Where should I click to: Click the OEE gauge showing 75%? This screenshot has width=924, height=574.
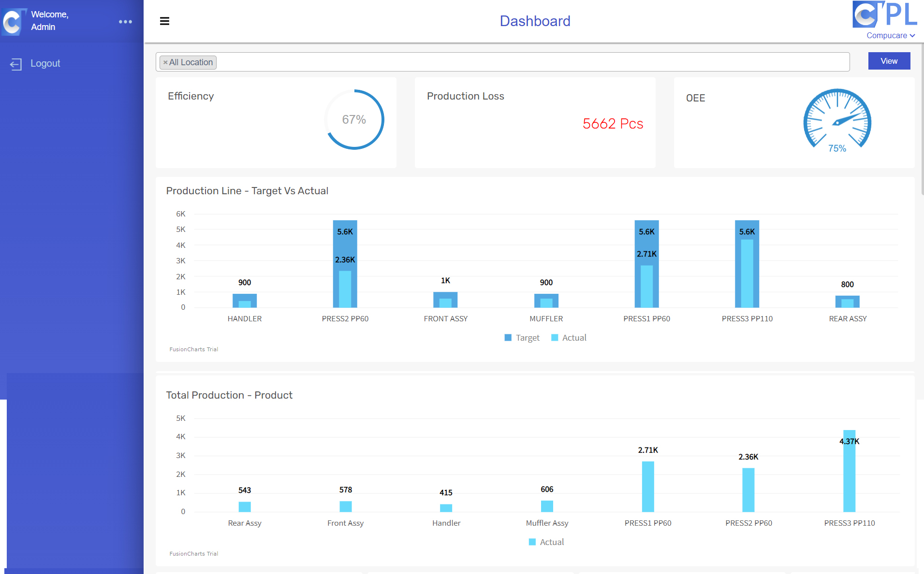click(x=836, y=120)
